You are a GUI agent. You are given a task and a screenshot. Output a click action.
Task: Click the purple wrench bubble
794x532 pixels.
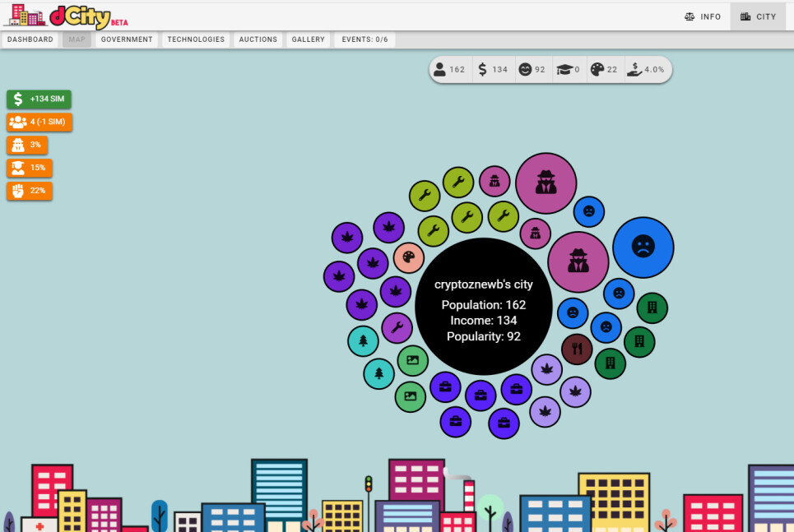tap(397, 327)
